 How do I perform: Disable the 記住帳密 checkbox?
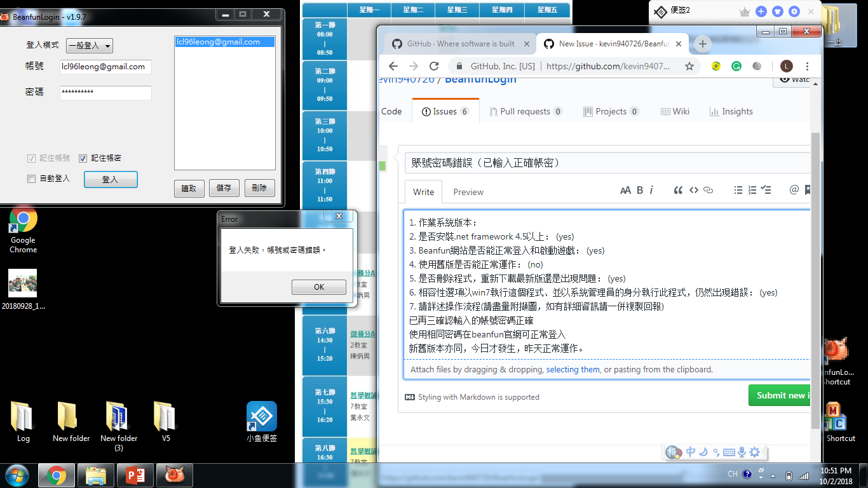click(83, 158)
